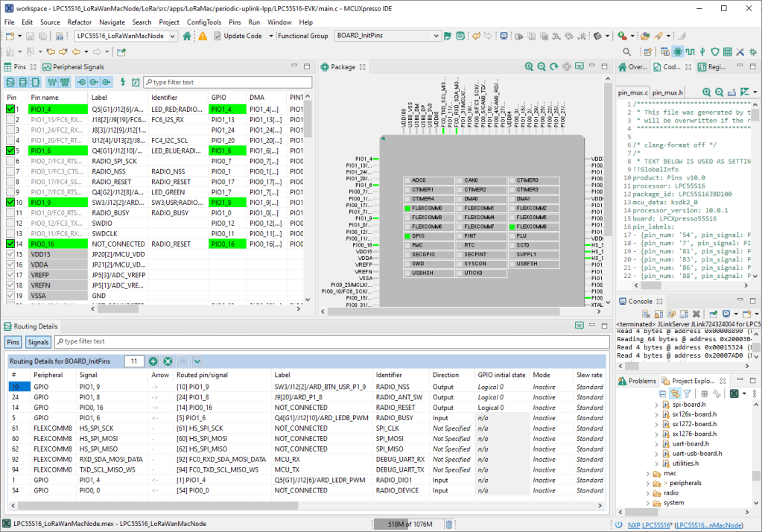The width and height of the screenshot is (762, 532).
Task: Expand the peripherals folder in Project Explorer
Action: coord(647,483)
